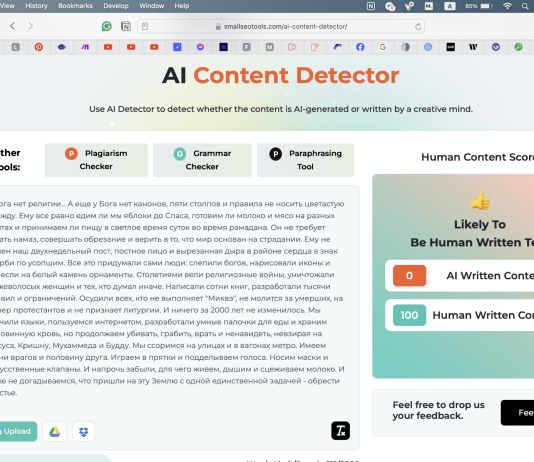Open the gray L bookmark icon
Image resolution: width=534 pixels, height=462 pixels.
15,47
